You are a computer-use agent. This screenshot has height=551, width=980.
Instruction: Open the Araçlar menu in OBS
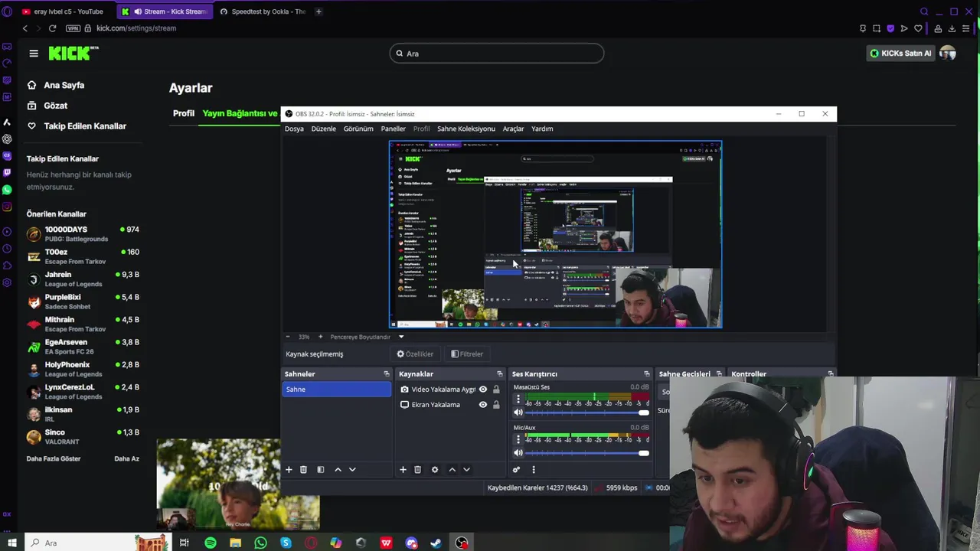coord(513,129)
